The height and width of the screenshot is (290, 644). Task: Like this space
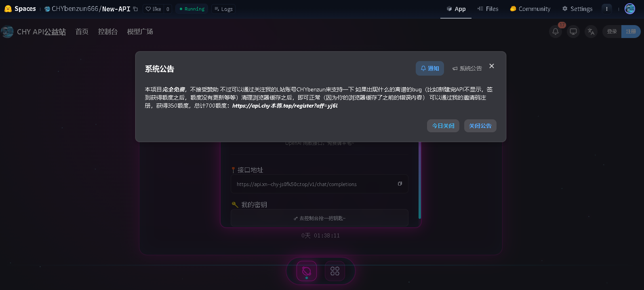(x=153, y=9)
